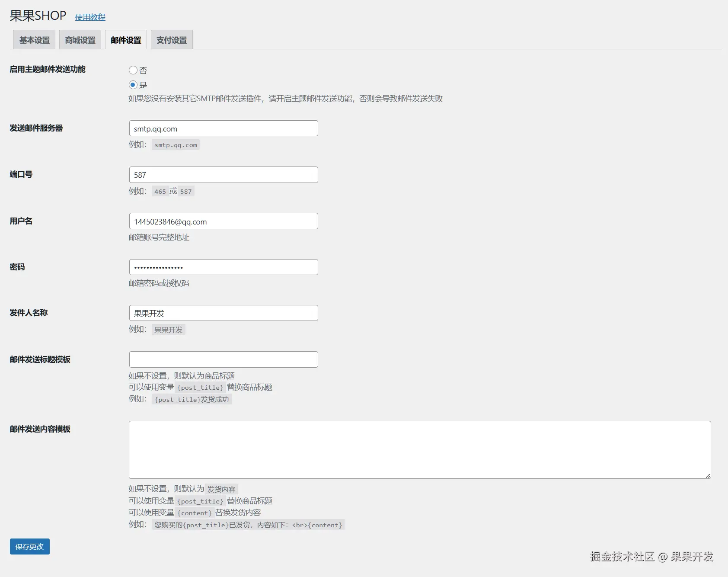Click into the 端口号 input field
Screen dimensions: 728x577
tap(223, 174)
